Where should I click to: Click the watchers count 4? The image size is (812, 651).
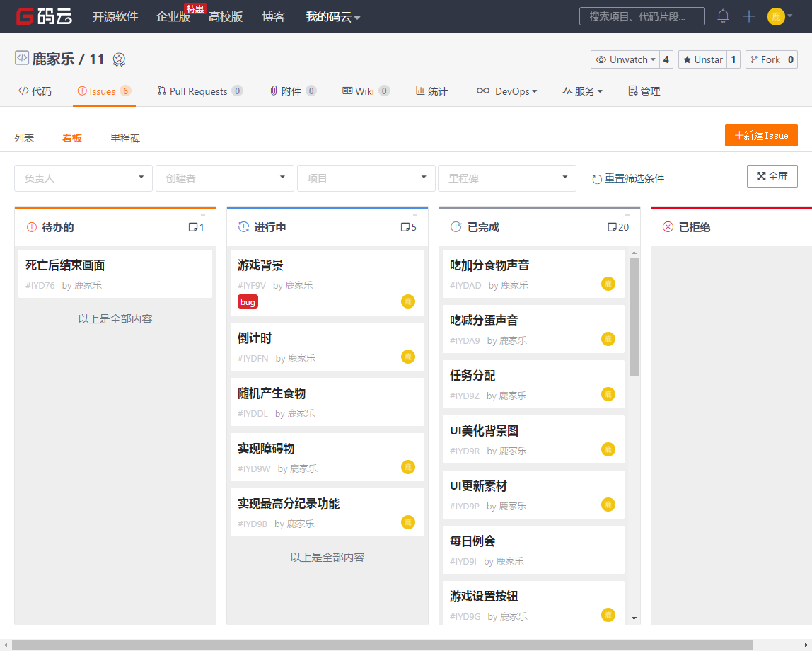(666, 59)
